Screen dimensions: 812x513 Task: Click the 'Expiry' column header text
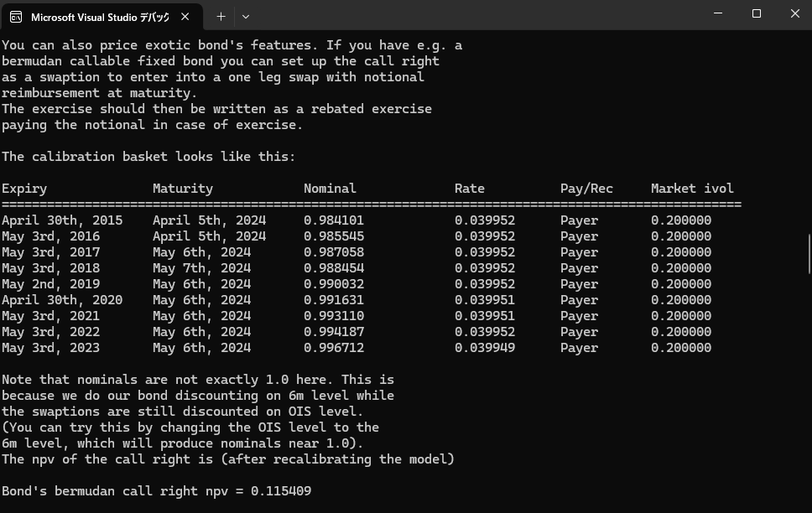[x=24, y=189]
